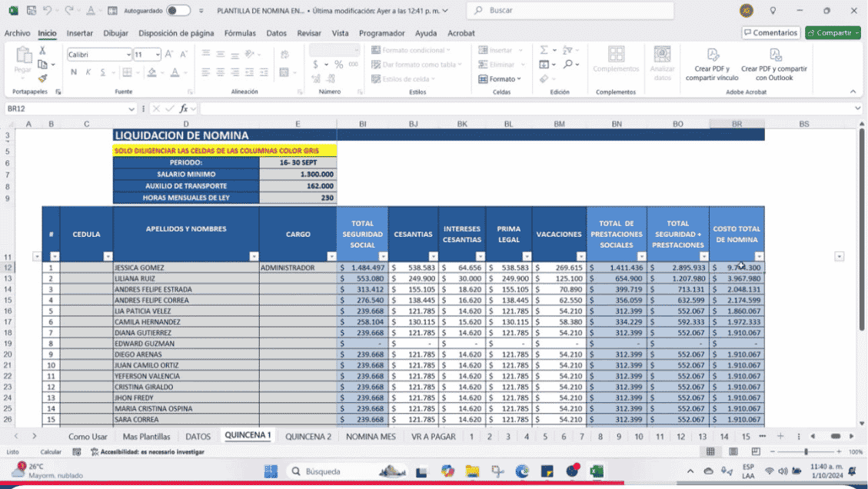Click the Sort and Filter icon
Viewport: 868px width, 489px height.
(567, 51)
